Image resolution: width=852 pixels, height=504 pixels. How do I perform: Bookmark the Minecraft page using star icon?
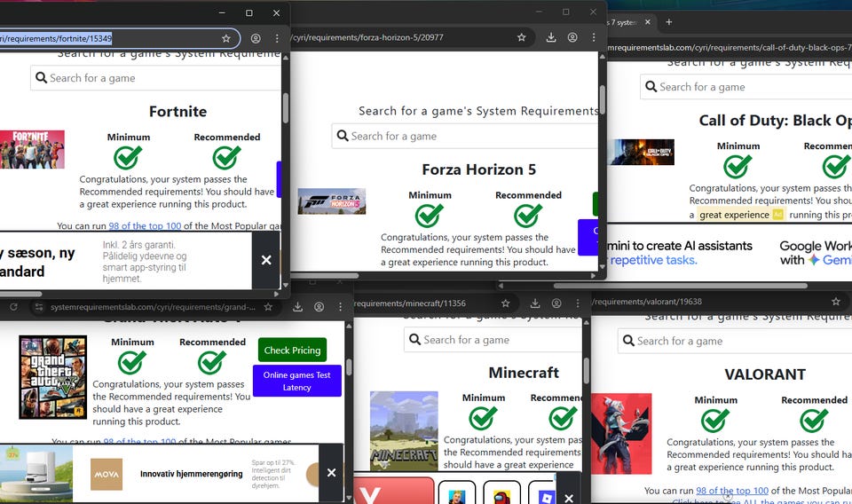tap(505, 303)
